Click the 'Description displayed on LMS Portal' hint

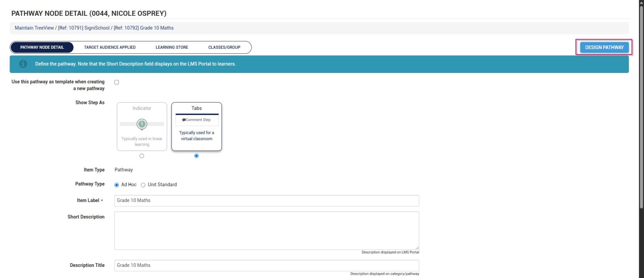[390, 252]
